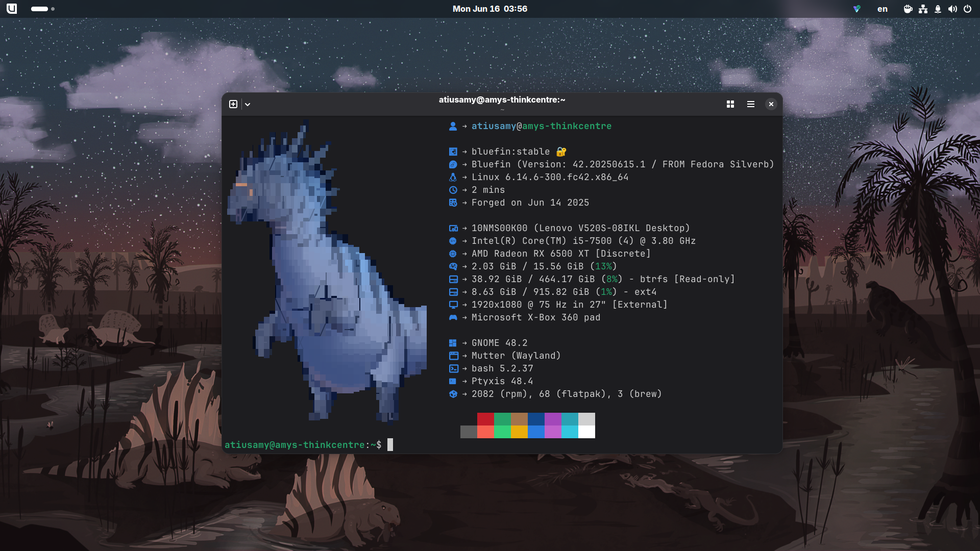Open the volume speaker icon
Viewport: 980px width, 551px height.
(x=952, y=9)
